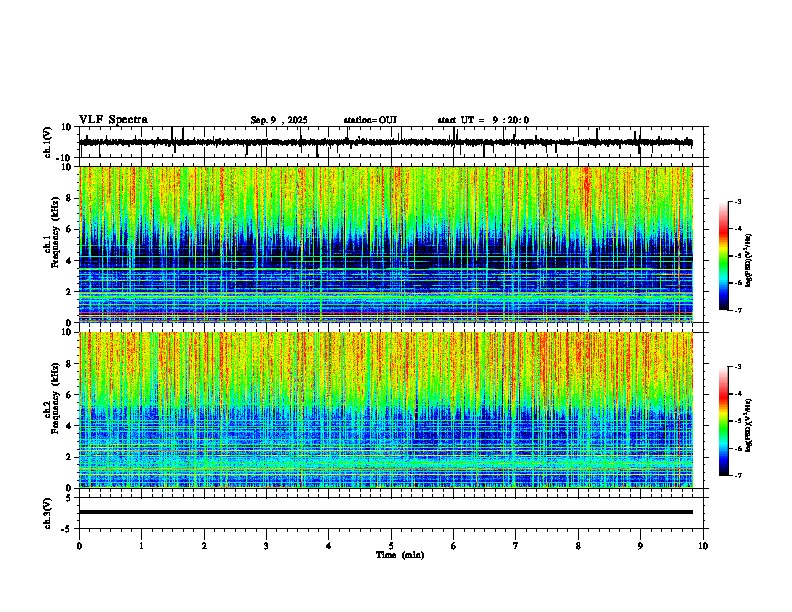Click time axis tick label "4"

(x=329, y=546)
